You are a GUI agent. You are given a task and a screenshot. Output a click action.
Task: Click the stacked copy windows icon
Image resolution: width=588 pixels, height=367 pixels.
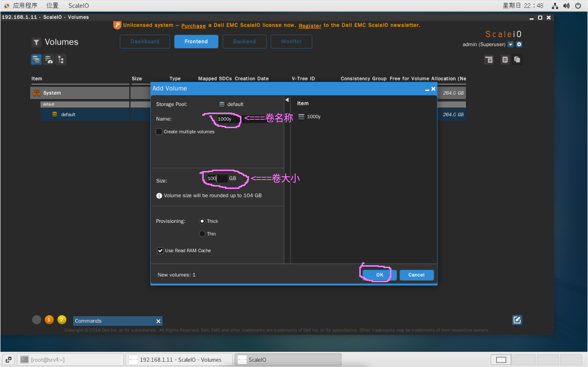tap(517, 60)
